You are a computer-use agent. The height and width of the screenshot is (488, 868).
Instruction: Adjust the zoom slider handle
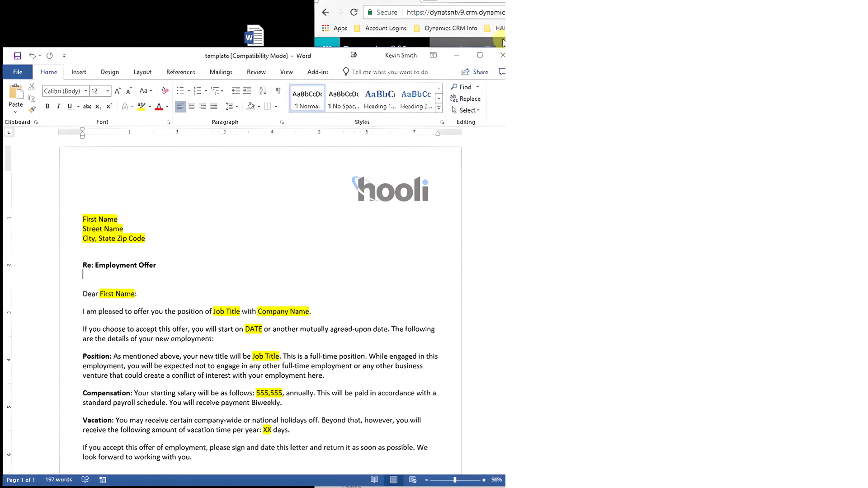pos(455,480)
